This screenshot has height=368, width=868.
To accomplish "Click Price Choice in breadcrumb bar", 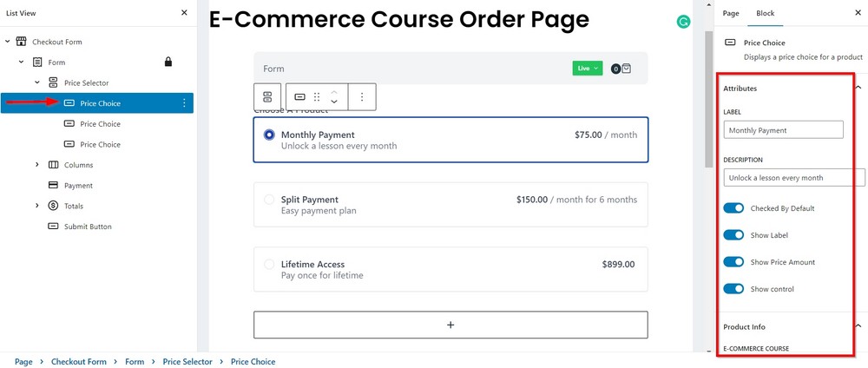I will pos(253,361).
